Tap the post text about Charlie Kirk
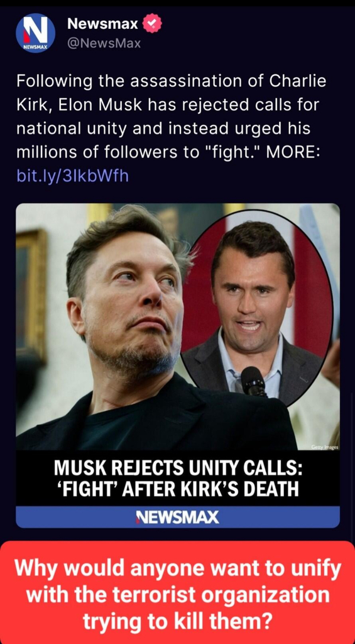The image size is (355, 644). pos(171,117)
